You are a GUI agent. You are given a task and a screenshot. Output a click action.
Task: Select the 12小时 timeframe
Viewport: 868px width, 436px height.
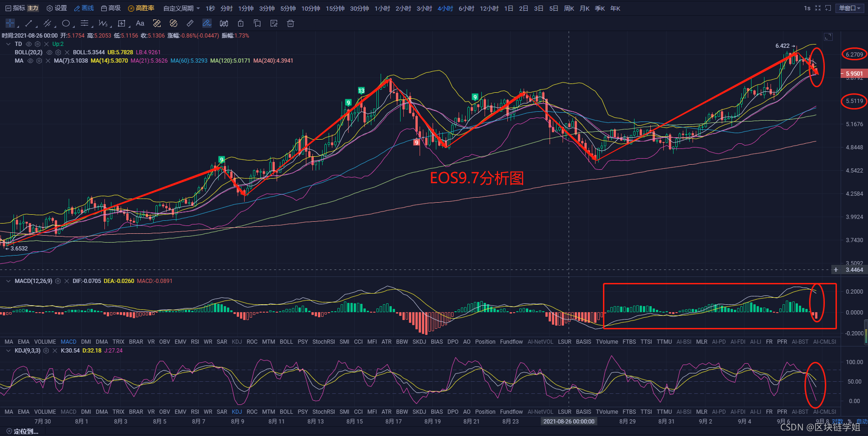tap(489, 8)
